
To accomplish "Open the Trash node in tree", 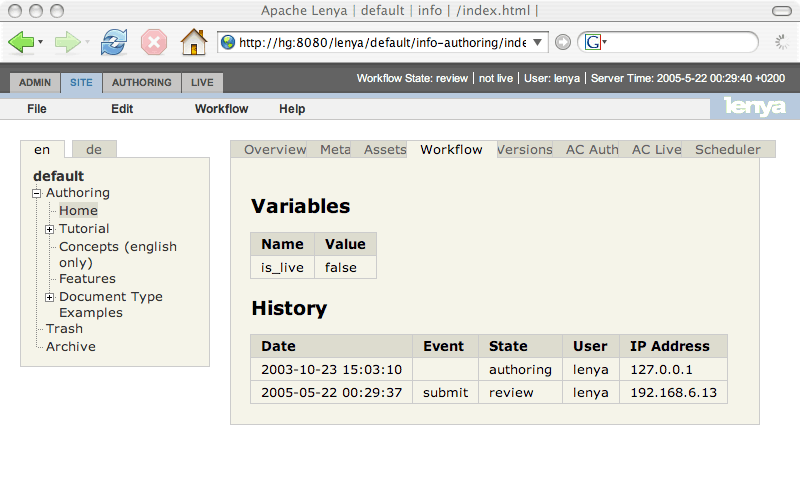I will click(64, 329).
